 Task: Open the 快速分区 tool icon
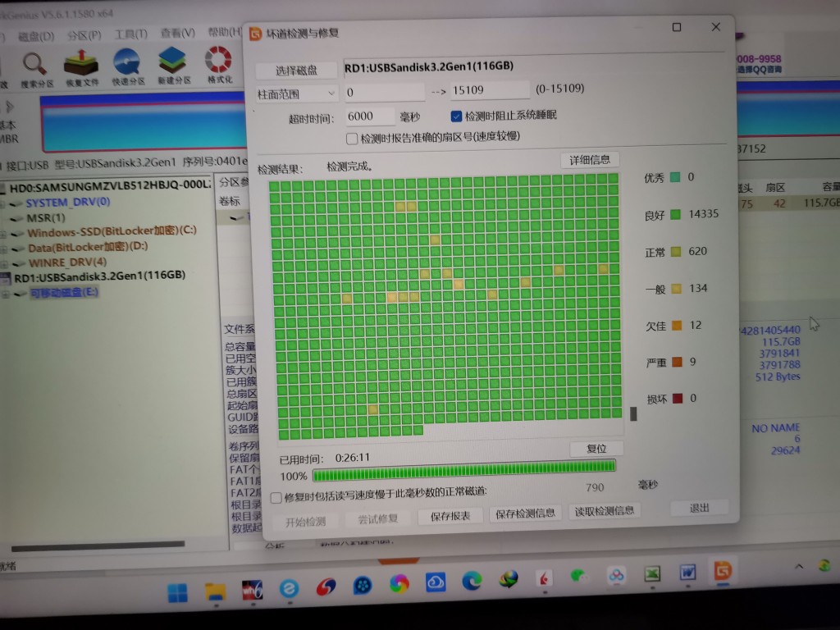(x=127, y=65)
